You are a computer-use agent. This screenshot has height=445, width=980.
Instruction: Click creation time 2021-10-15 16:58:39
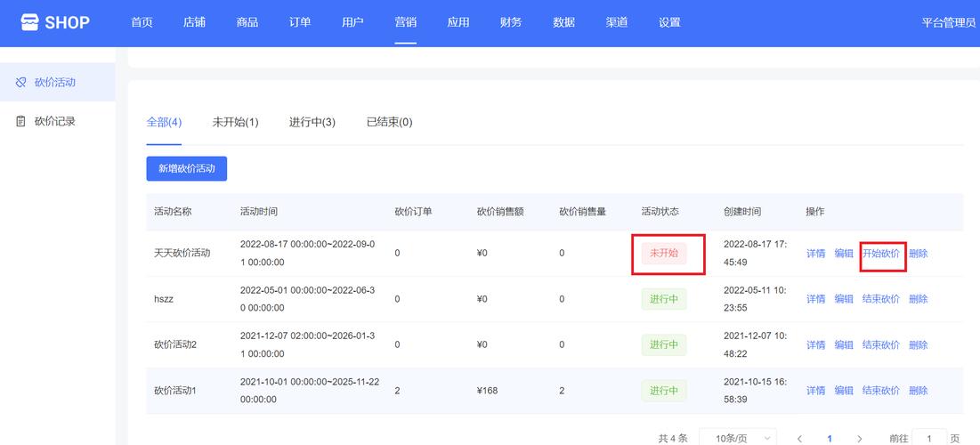click(755, 391)
